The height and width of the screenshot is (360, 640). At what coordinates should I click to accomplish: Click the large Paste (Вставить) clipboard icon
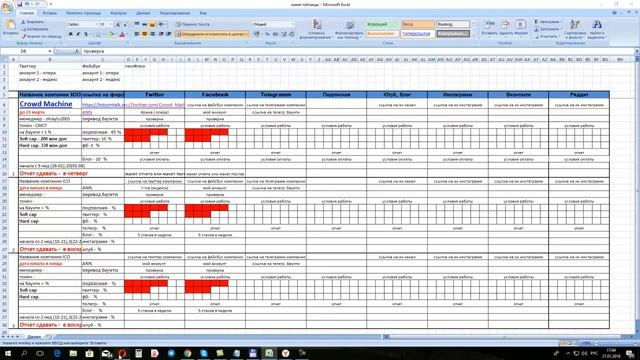point(10,28)
